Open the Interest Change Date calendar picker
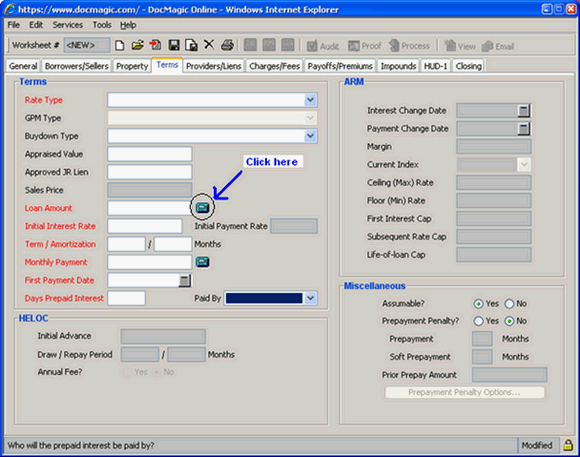Screen dimensions: 580x457 (523, 110)
